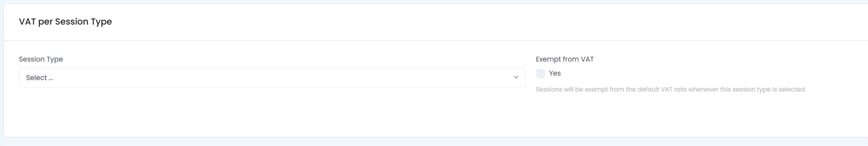This screenshot has height=146, width=868.
Task: Click the grey VAT exemption help text
Action: tap(671, 89)
